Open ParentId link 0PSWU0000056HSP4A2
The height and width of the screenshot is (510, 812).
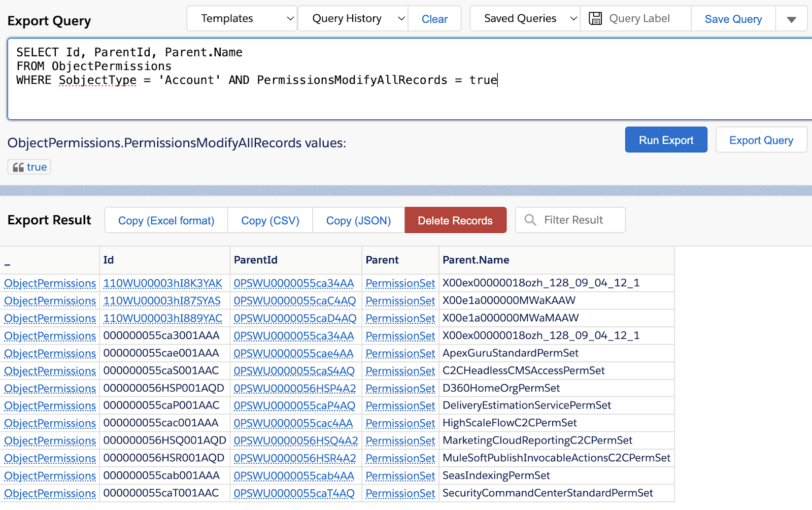pos(295,388)
